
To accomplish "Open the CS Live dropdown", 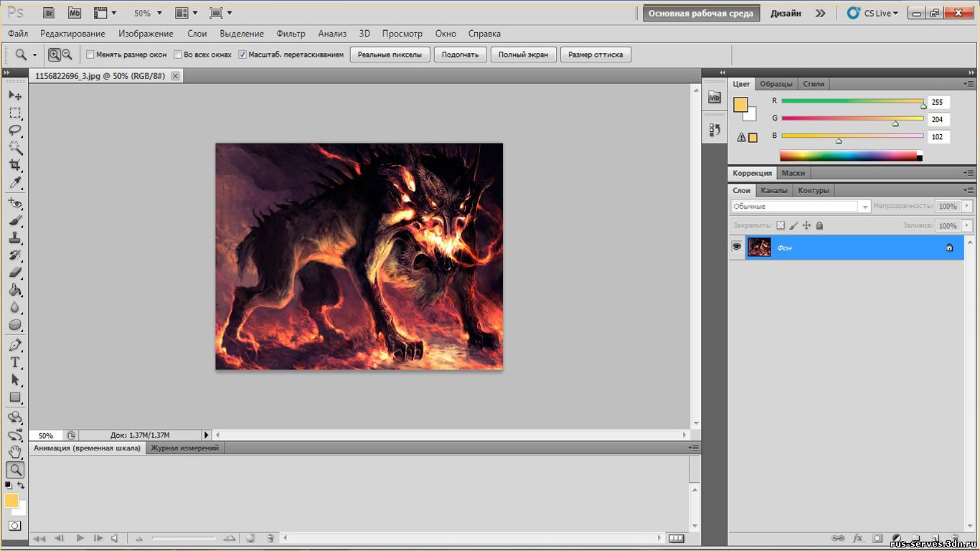I will click(x=872, y=13).
